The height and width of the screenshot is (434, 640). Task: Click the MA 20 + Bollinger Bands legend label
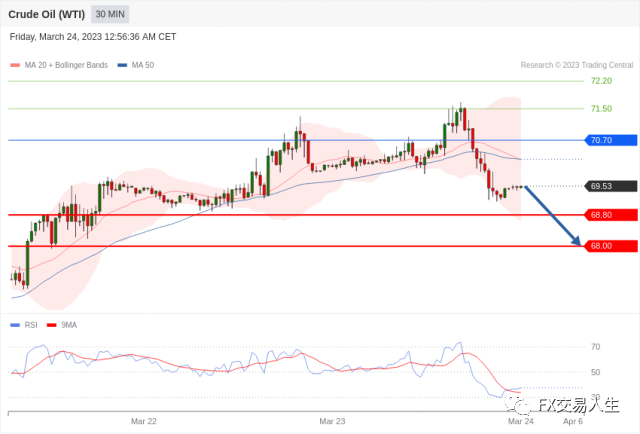pyautogui.click(x=66, y=65)
